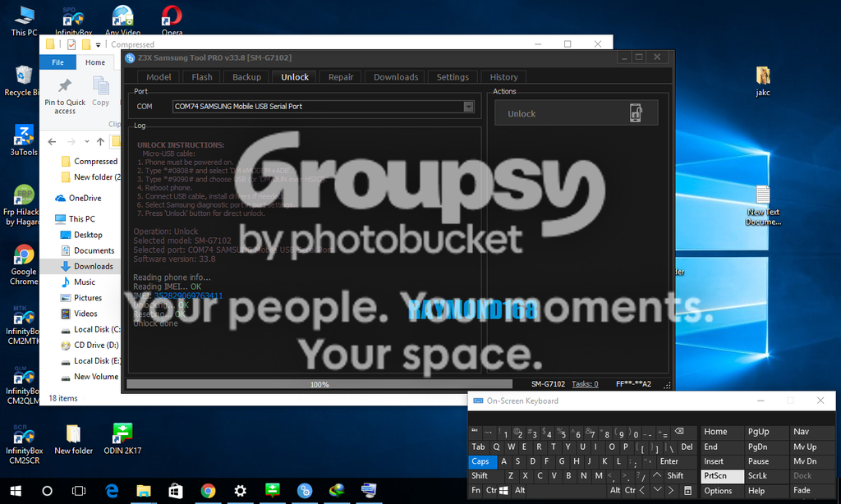Open the Repair tab
The height and width of the screenshot is (504, 841).
click(x=341, y=76)
